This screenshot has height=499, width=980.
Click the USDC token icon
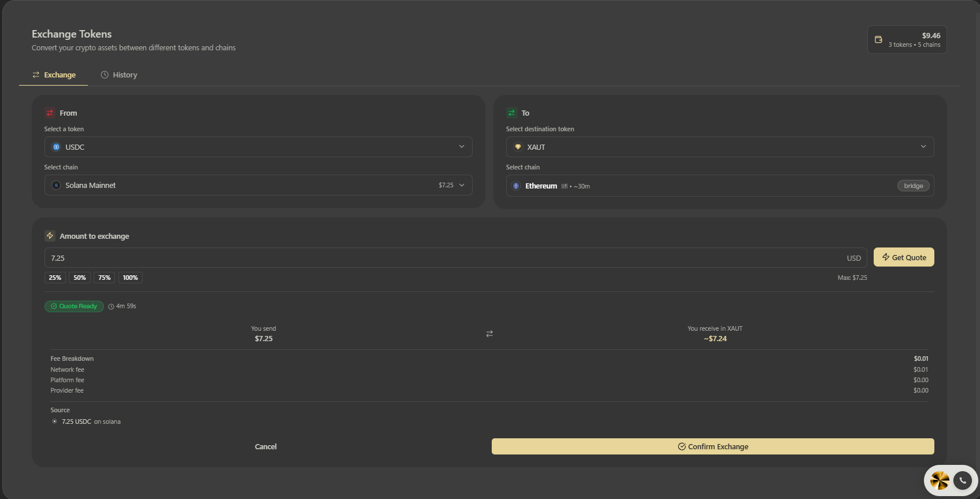56,147
